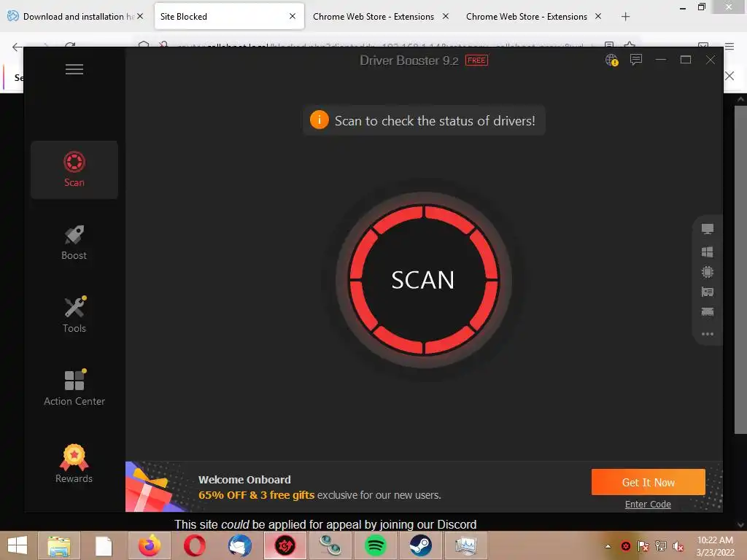Click the FREE edition badge
The width and height of the screenshot is (747, 560).
point(476,61)
